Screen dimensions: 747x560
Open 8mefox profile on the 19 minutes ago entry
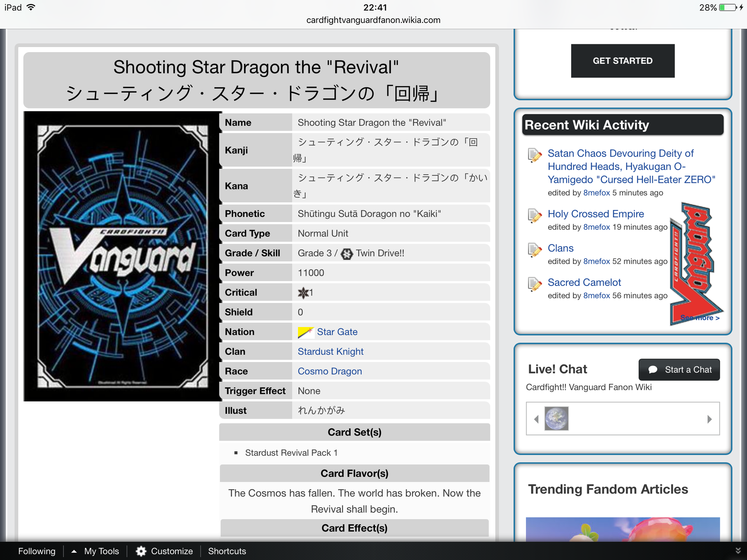[x=596, y=227]
